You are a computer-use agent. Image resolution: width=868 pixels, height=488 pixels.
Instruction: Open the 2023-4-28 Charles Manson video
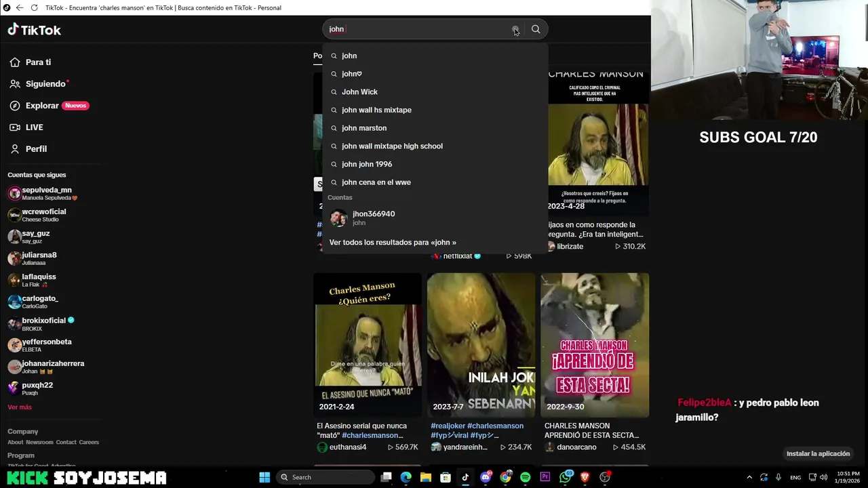pyautogui.click(x=598, y=143)
